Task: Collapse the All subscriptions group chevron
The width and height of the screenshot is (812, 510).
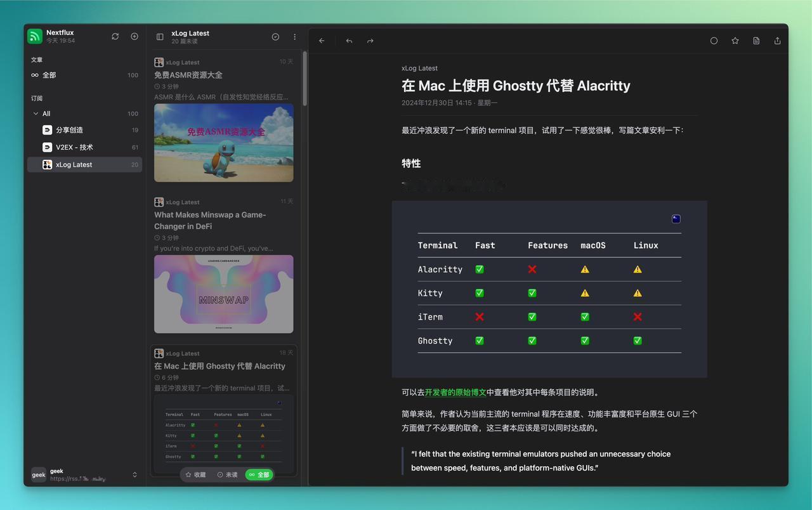Action: point(36,114)
